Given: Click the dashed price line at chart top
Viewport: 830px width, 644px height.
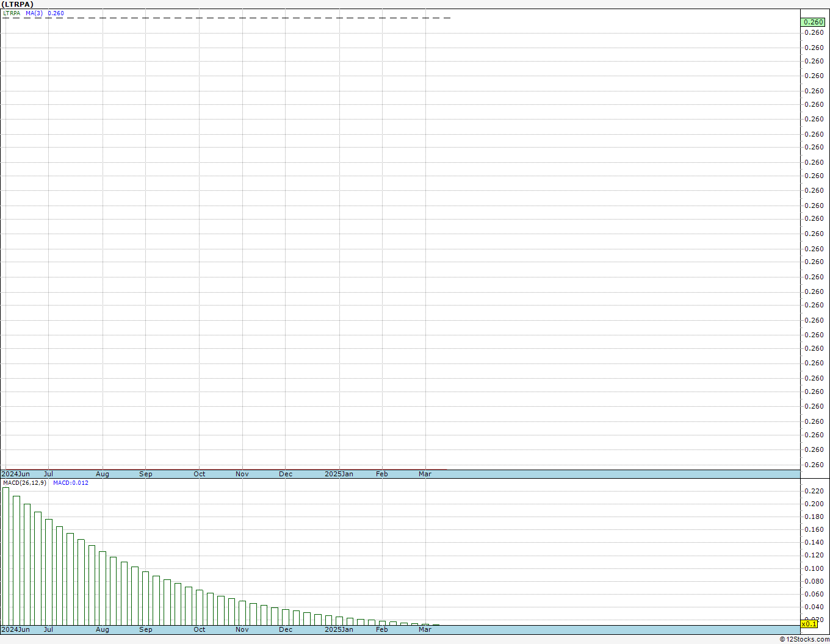Looking at the screenshot, I should point(226,18).
